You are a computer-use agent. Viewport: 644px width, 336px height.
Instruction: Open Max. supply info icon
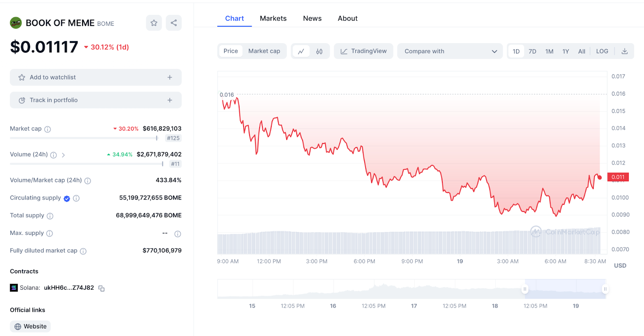coord(50,233)
